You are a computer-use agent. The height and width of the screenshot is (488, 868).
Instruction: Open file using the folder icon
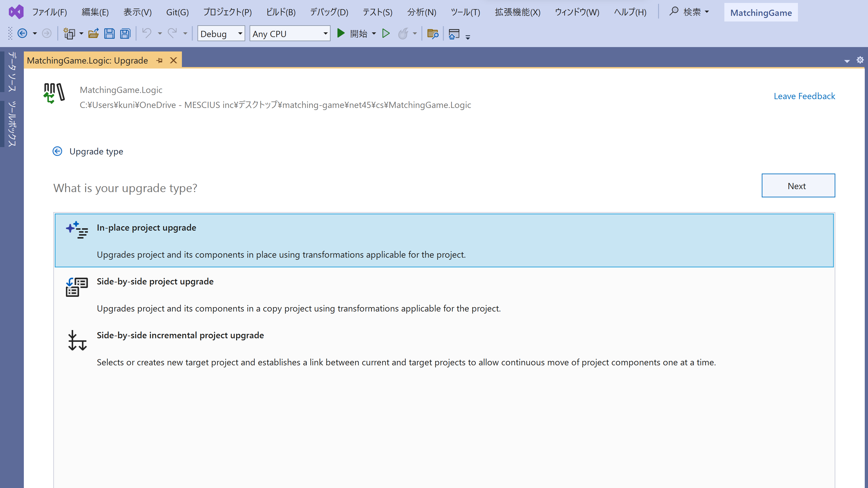[93, 33]
